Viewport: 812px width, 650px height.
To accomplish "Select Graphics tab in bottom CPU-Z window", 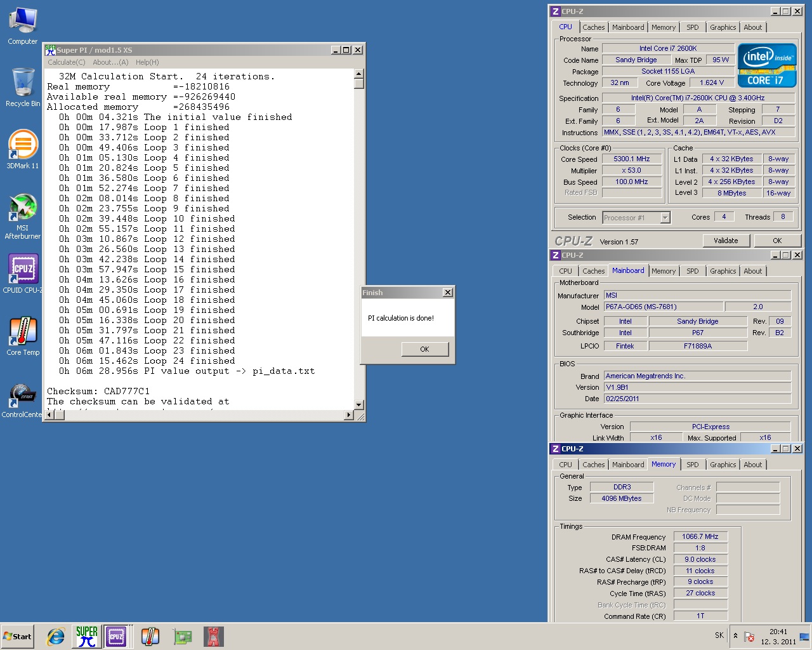I will click(x=723, y=465).
